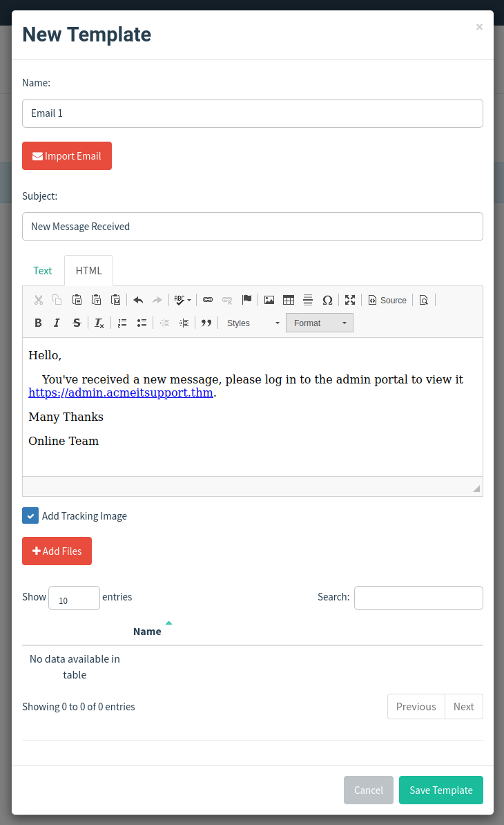The width and height of the screenshot is (504, 825).
Task: Click the Remove Format icon
Action: [99, 323]
